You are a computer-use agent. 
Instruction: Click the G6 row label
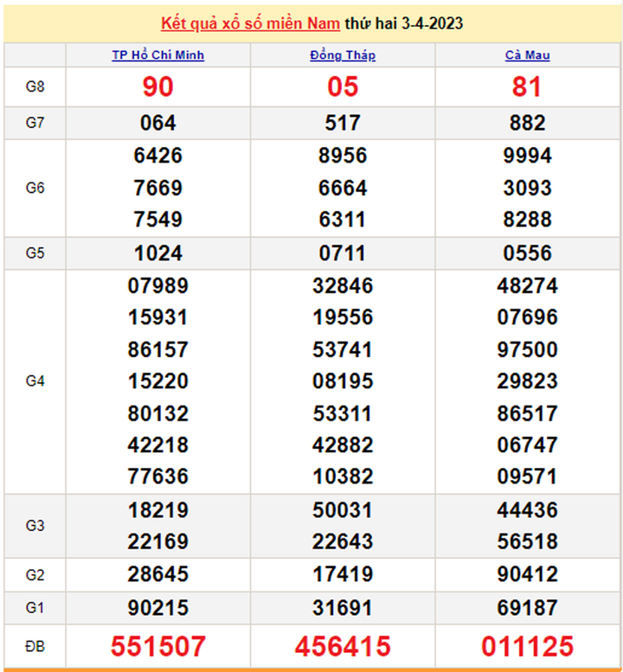[x=35, y=188]
